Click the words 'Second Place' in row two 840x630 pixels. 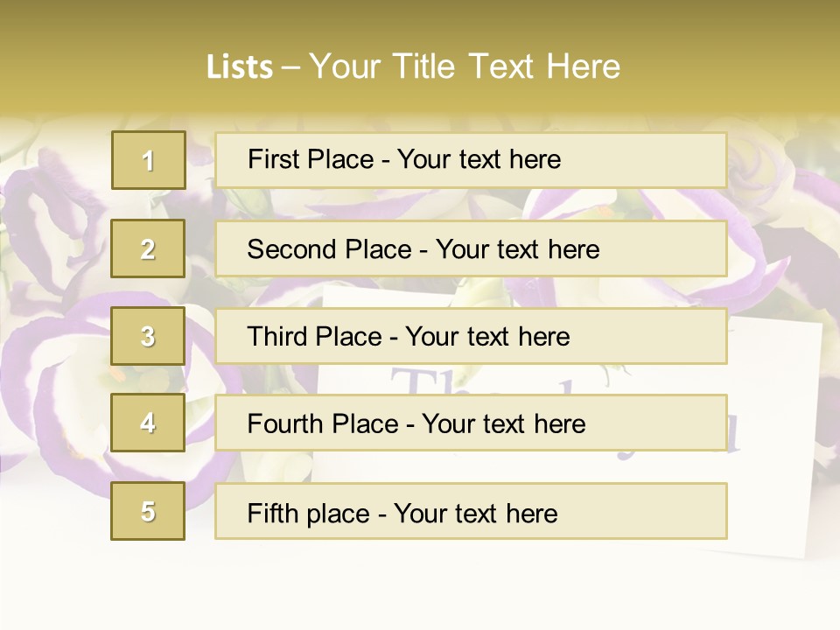[x=330, y=249]
